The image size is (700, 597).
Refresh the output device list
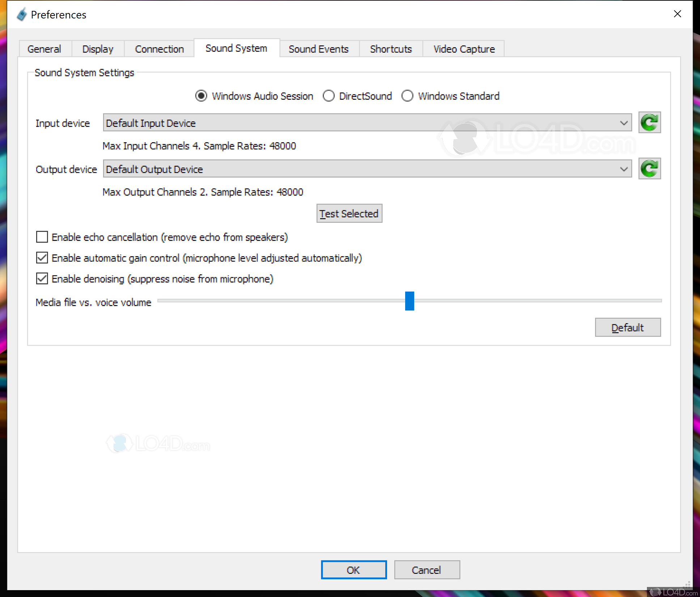click(x=649, y=169)
